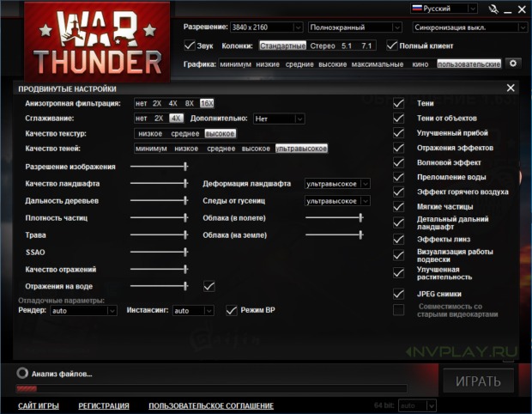Toggle Детальный дальний ландшафт checkbox
Screen dimensions: 532x414
[x=398, y=222]
